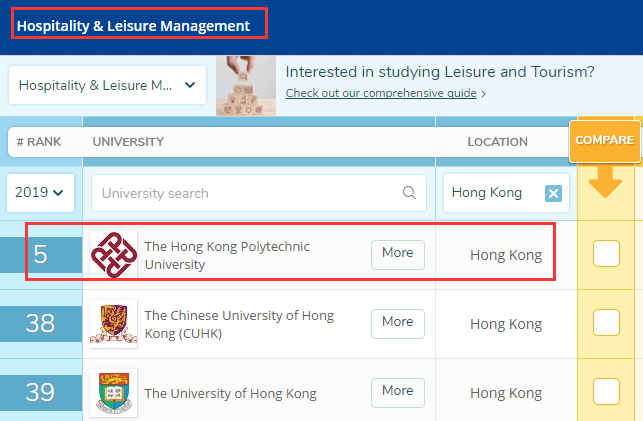
Task: Tick compare checkbox for CUHK
Action: pos(606,323)
